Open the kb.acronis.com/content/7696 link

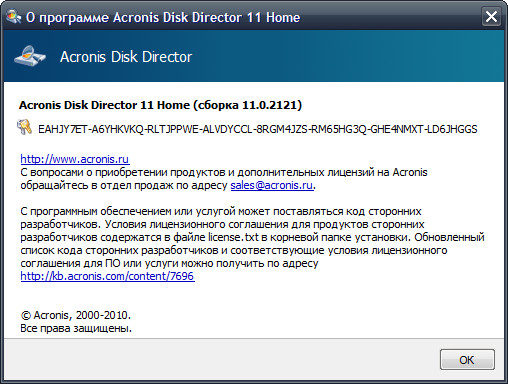pos(107,276)
